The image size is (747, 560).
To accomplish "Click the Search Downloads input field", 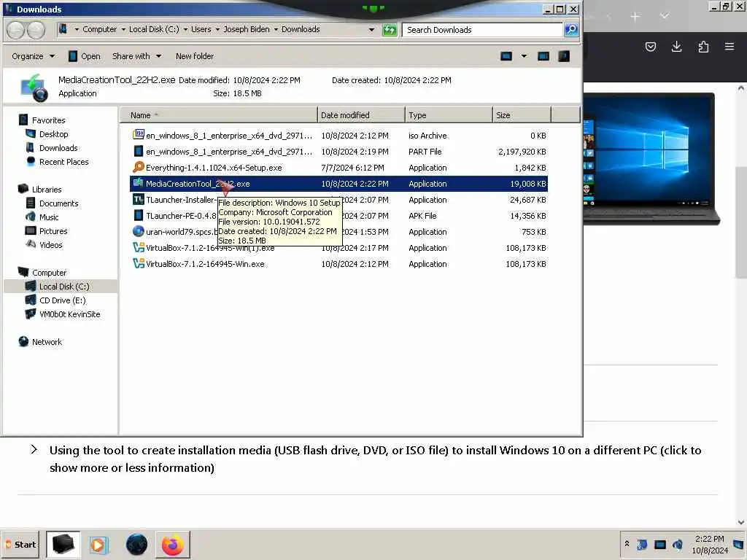I will tap(482, 29).
